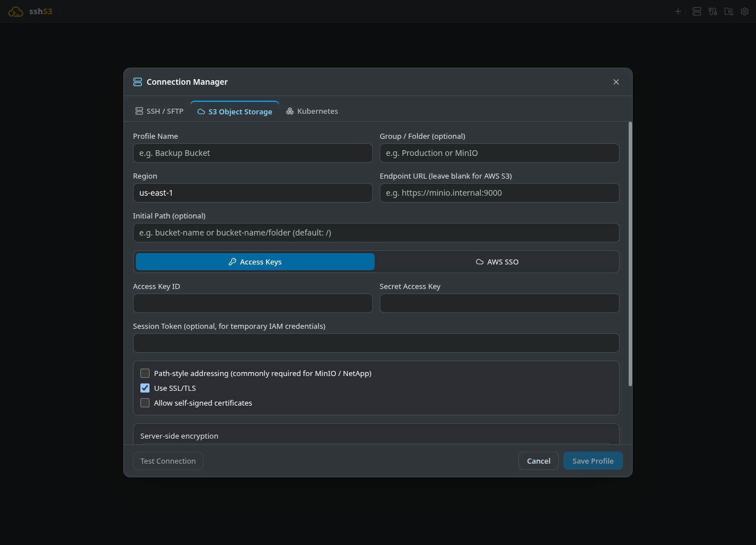Click the Group / Folder input
The image size is (756, 545).
point(500,153)
